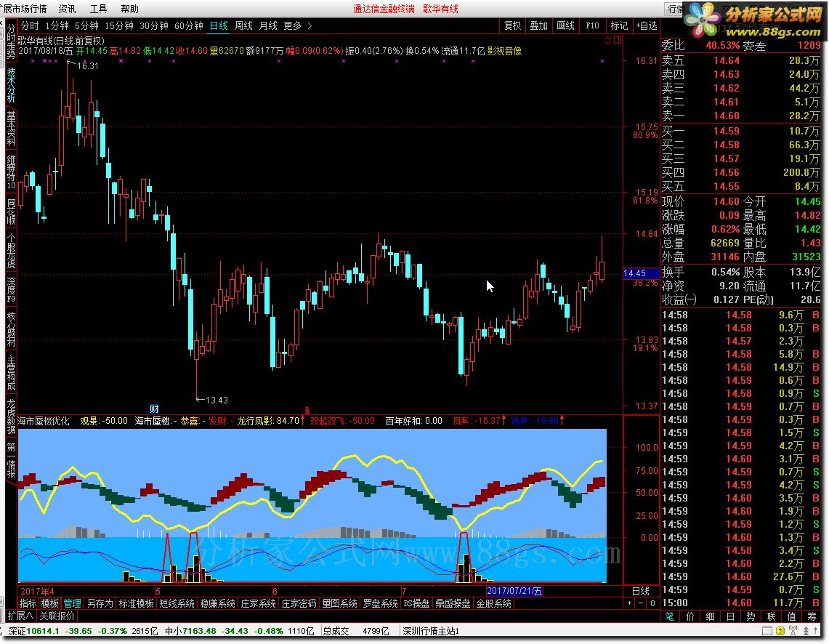Open the 个股龙虎 sidebar tab

coord(11,251)
